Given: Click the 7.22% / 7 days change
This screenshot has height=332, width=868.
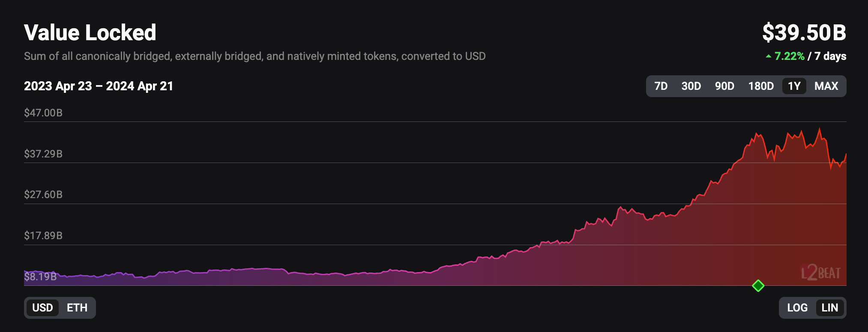Looking at the screenshot, I should click(806, 56).
